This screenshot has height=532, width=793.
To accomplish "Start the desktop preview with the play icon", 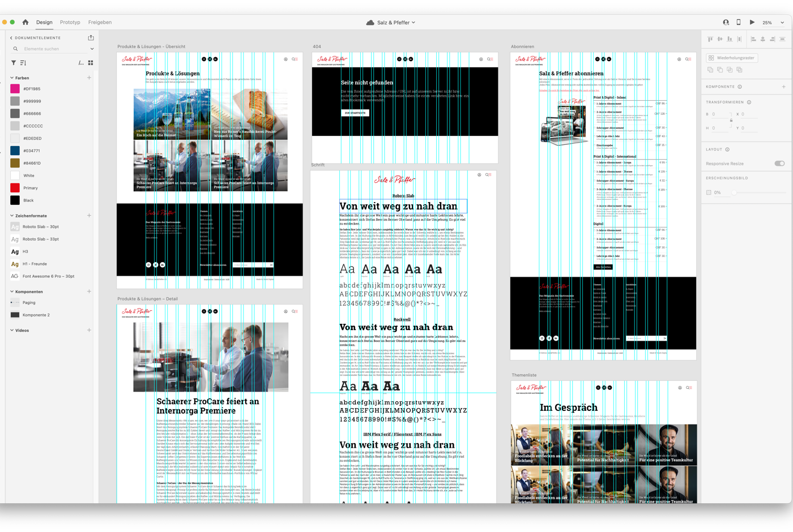I will [x=752, y=22].
